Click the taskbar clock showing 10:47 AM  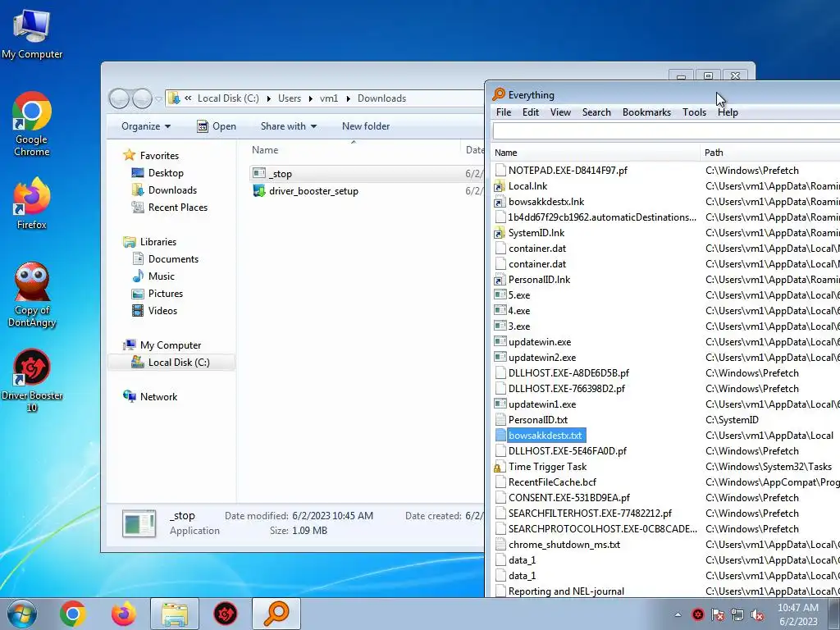[x=798, y=614]
